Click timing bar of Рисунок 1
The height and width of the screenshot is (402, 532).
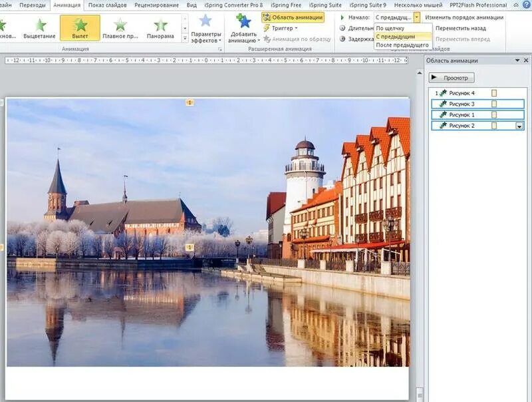[494, 114]
